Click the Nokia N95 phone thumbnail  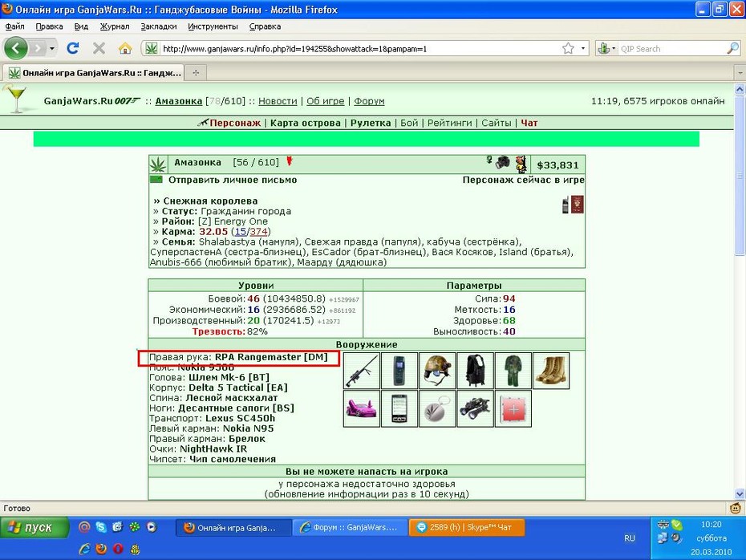coord(399,408)
